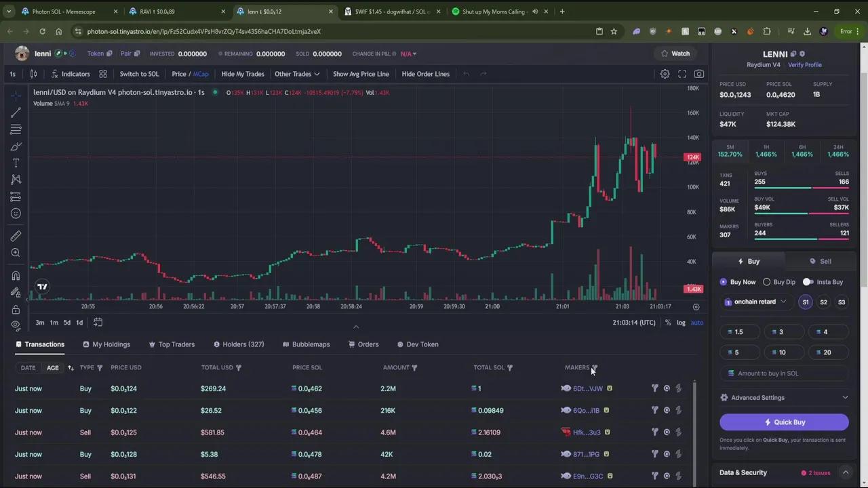Toggle auto scale
This screenshot has width=868, height=488.
696,323
